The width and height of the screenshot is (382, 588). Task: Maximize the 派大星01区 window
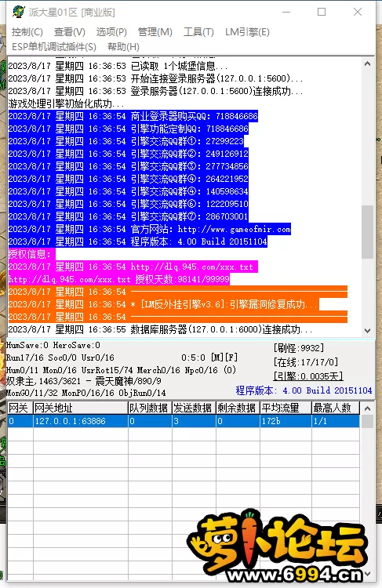pos(322,12)
